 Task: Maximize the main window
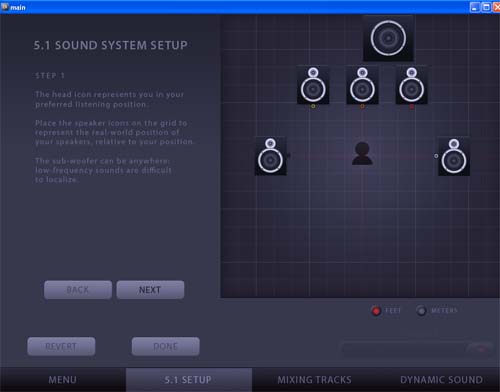pos(486,7)
